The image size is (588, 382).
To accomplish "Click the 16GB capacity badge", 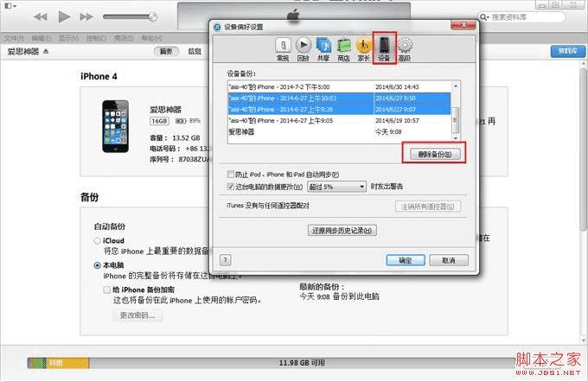I will pos(159,121).
